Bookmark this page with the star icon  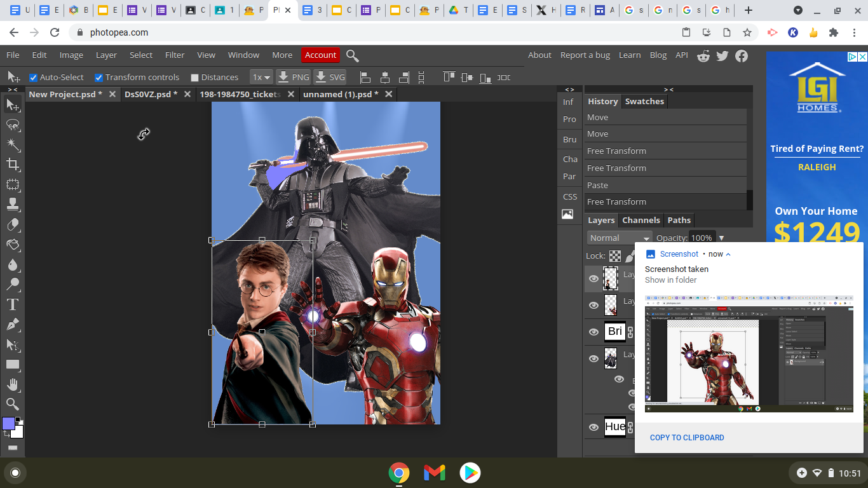click(747, 32)
